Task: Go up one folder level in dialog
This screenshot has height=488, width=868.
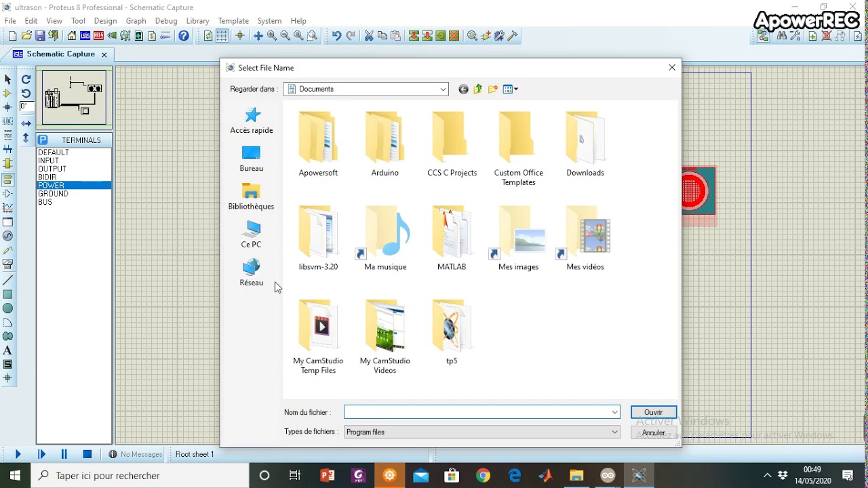Action: click(478, 89)
